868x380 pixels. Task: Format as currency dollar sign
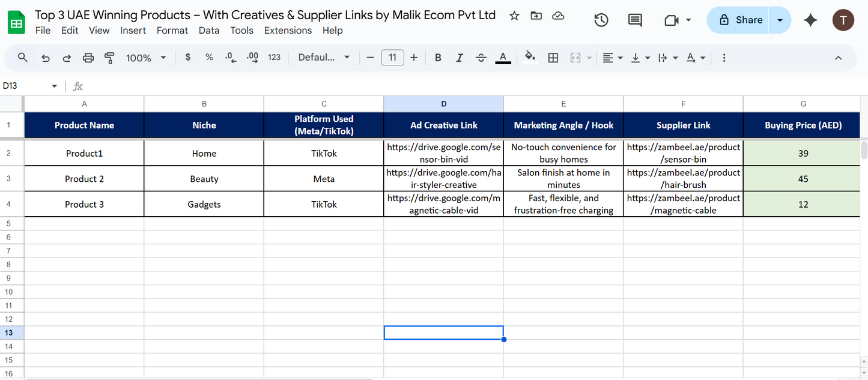(x=188, y=58)
